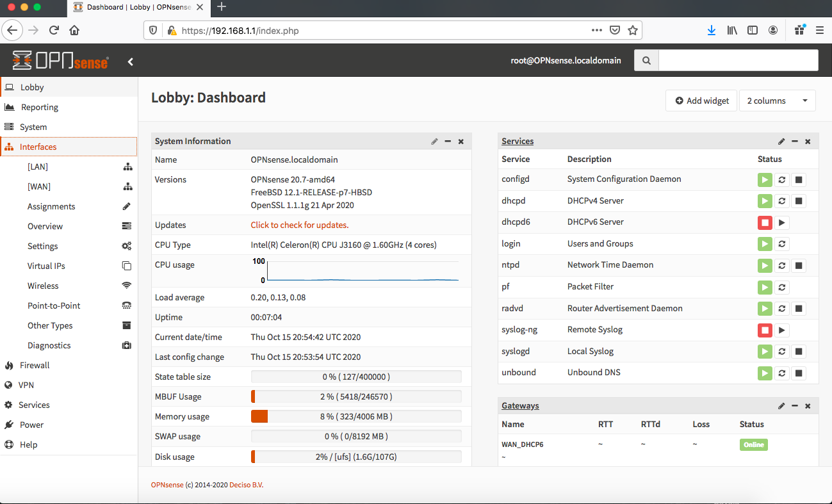
Task: Minimize the Services widget
Action: pyautogui.click(x=795, y=142)
